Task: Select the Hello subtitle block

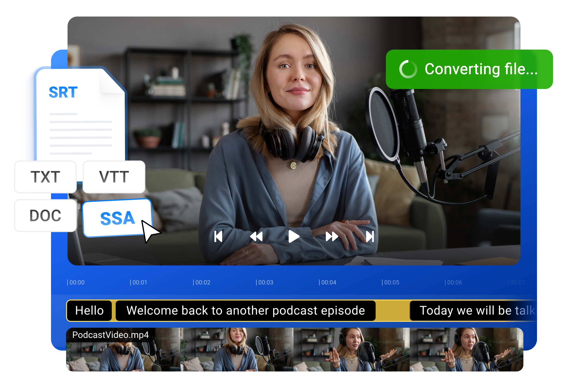Action: [89, 310]
